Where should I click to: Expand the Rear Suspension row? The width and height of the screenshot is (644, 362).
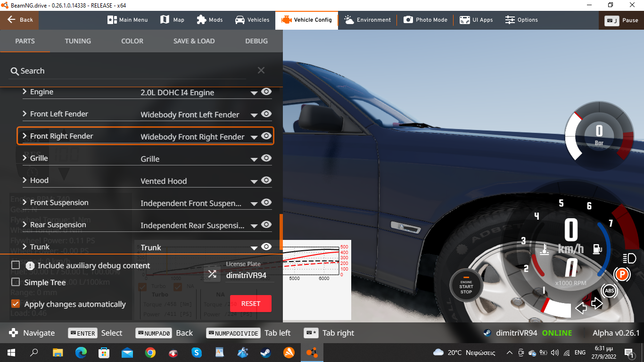(x=25, y=224)
